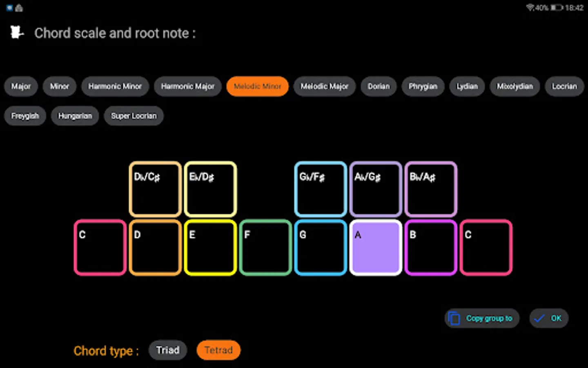588x368 pixels.
Task: Click the 'Chord scale and root note' title
Action: click(115, 33)
